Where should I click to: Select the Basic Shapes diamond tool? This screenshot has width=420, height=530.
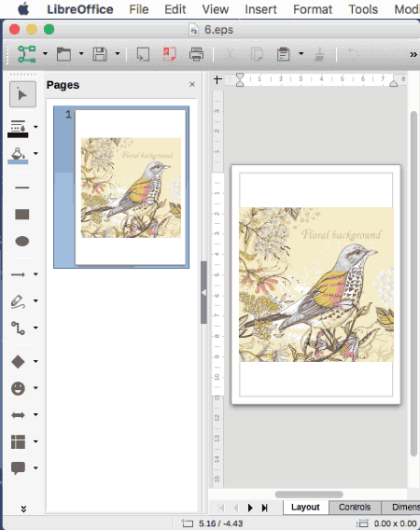click(18, 361)
